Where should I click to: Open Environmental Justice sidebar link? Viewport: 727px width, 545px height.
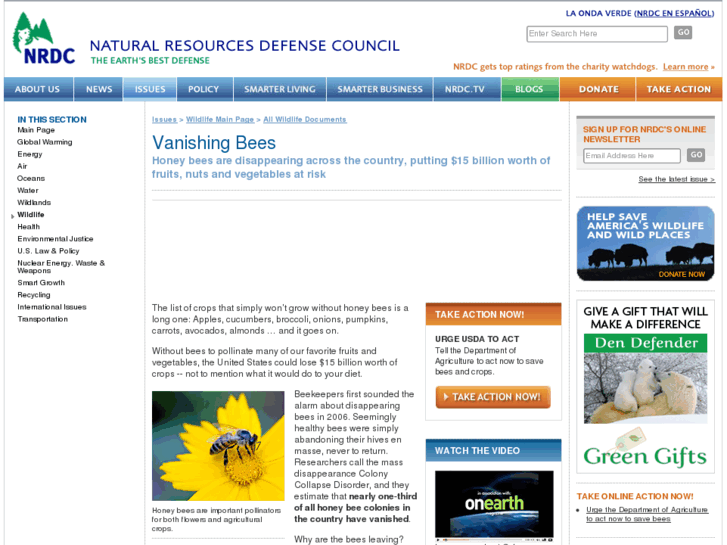[55, 238]
